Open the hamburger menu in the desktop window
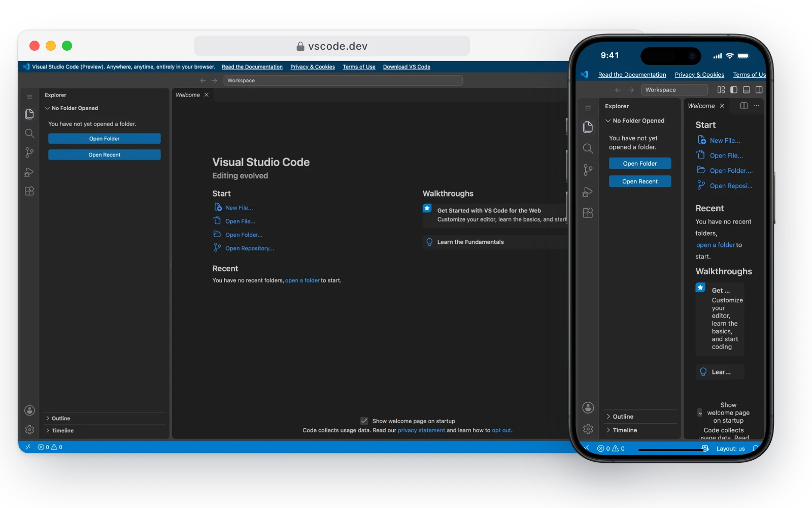 pyautogui.click(x=29, y=97)
